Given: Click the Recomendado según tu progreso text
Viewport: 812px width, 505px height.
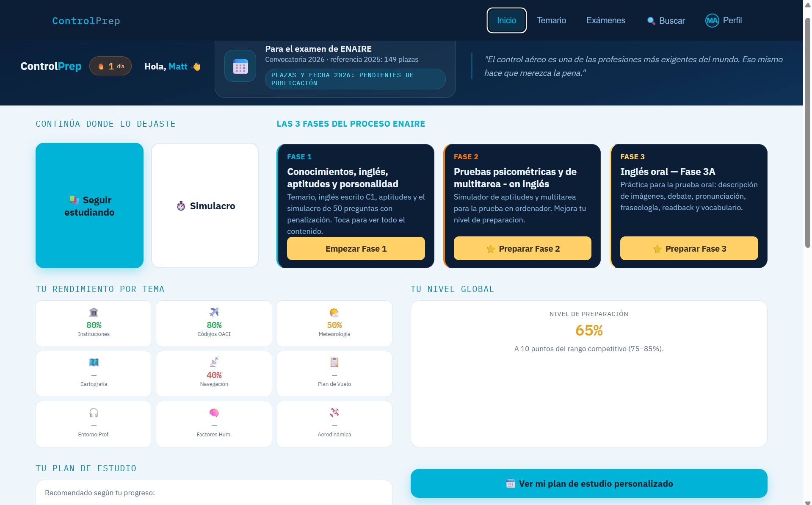Looking at the screenshot, I should point(100,493).
